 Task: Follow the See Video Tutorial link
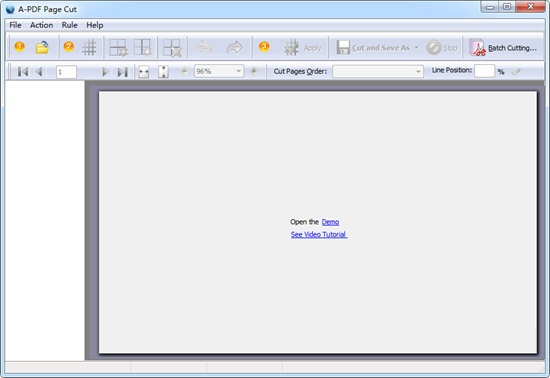pyautogui.click(x=319, y=235)
